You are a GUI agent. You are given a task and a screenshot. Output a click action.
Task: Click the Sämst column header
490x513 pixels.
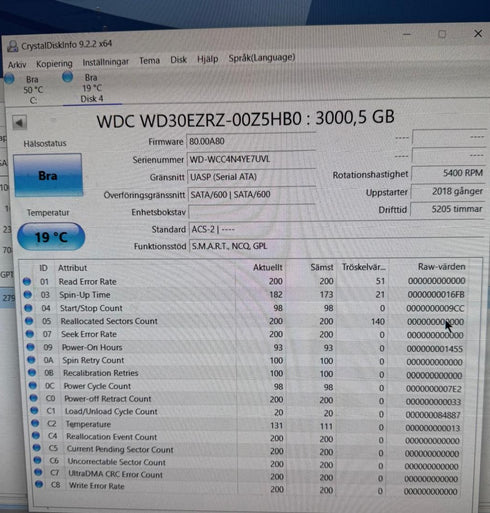[x=322, y=267]
